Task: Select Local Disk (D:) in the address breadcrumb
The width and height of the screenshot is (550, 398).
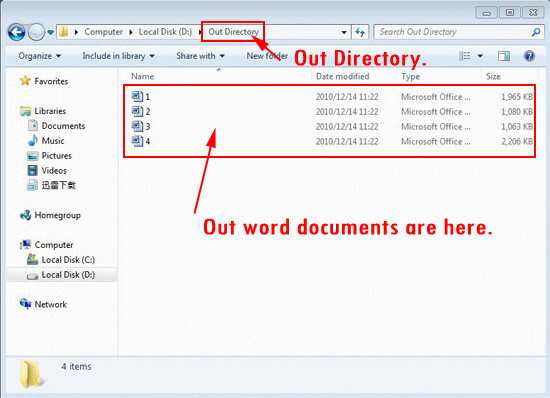Action: 165,32
